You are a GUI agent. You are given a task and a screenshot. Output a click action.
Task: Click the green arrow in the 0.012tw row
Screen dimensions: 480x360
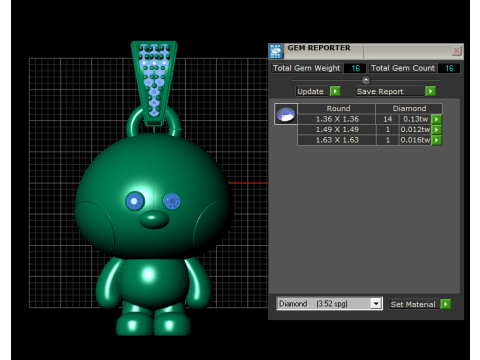tap(436, 130)
